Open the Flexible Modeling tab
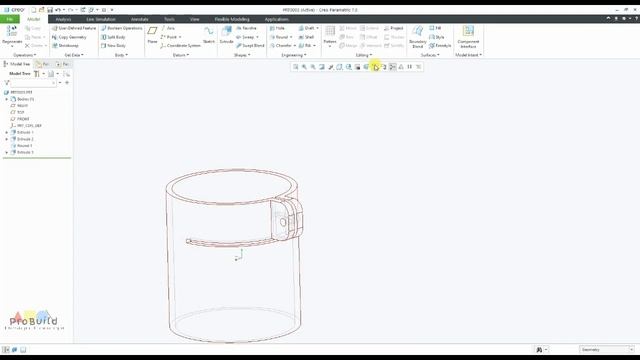This screenshot has height=360, width=640. click(232, 19)
